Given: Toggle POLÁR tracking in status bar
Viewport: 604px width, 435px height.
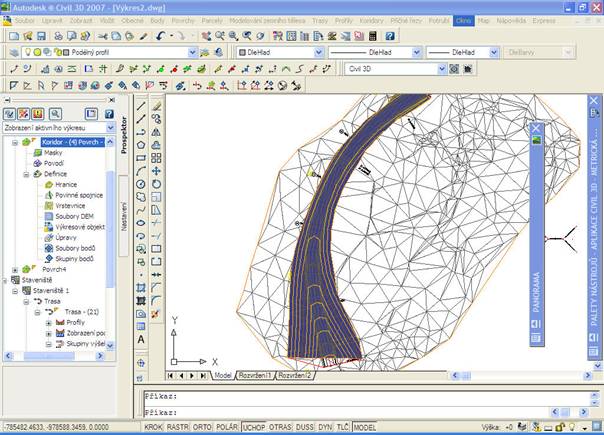Looking at the screenshot, I should click(227, 427).
